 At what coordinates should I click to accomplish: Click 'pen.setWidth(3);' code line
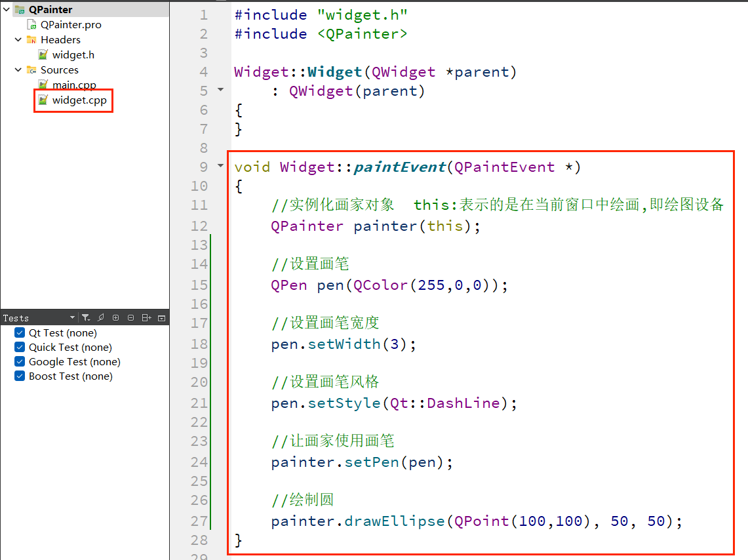(x=344, y=344)
